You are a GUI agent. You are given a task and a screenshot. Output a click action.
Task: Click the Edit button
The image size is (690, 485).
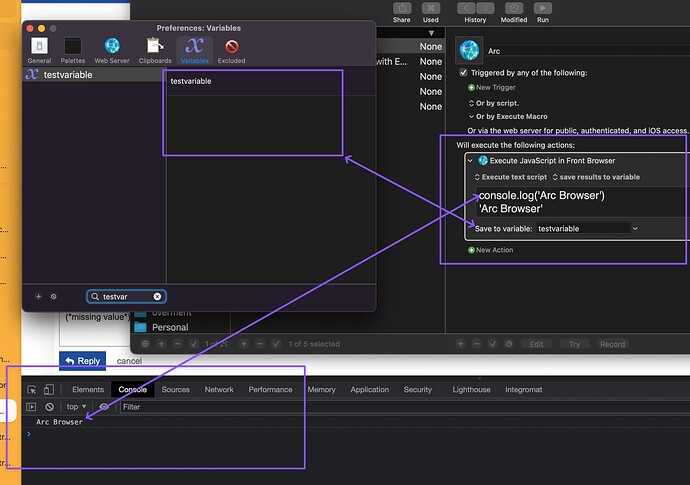tap(536, 344)
